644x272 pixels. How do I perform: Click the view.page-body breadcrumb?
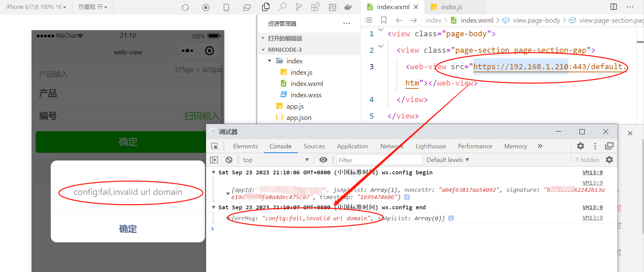(536, 20)
